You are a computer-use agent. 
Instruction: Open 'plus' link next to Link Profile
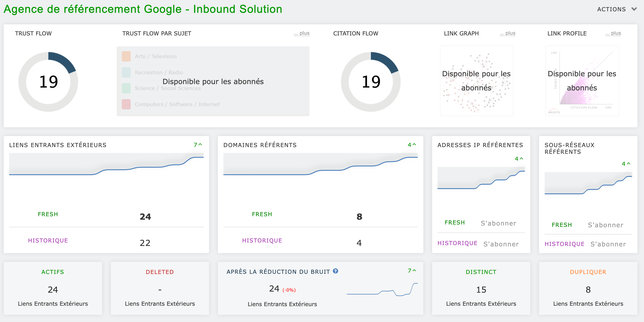pos(613,33)
